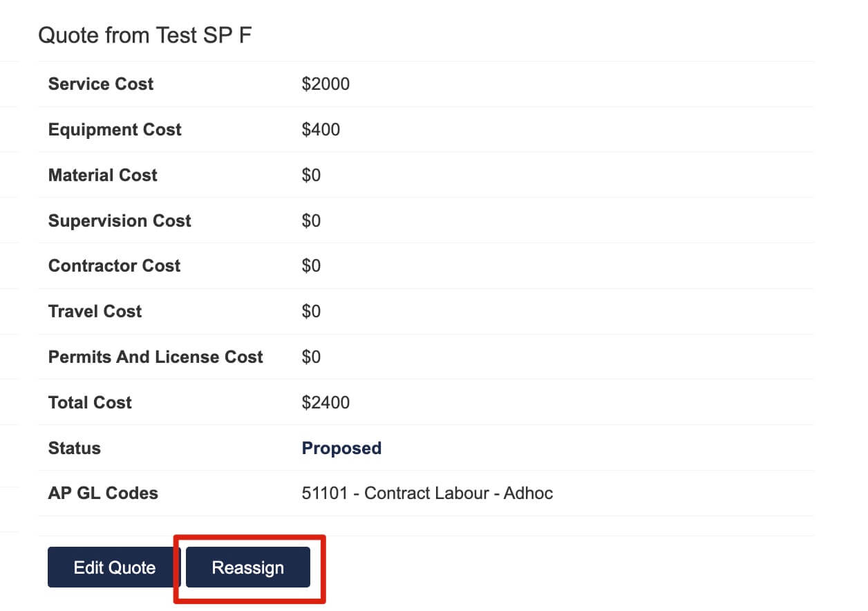Select the Contractor Cost label
Screen dimensions: 868x611
(x=114, y=265)
